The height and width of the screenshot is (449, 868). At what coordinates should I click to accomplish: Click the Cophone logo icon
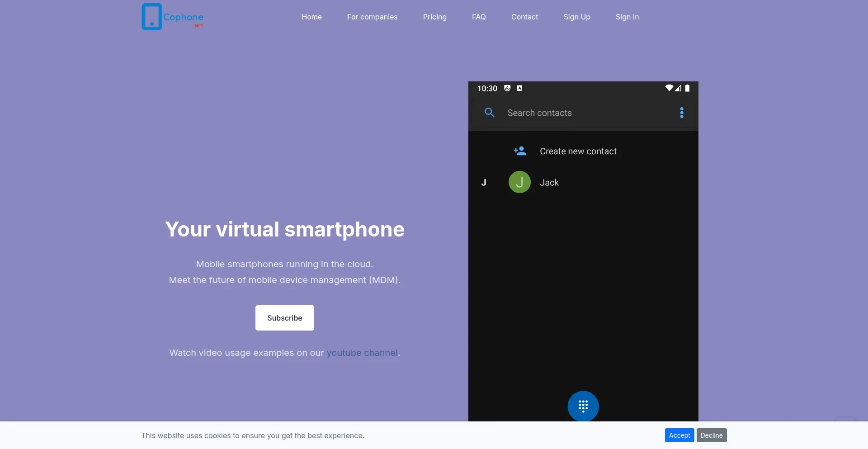pos(152,17)
